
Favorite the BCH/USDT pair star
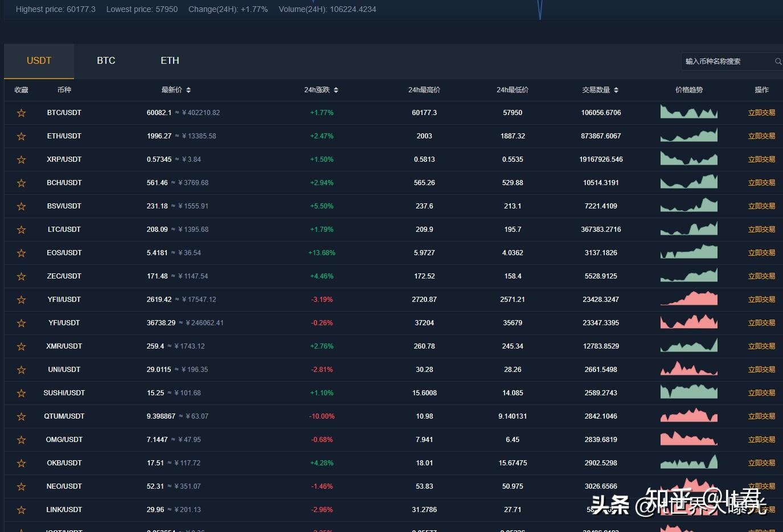click(21, 183)
